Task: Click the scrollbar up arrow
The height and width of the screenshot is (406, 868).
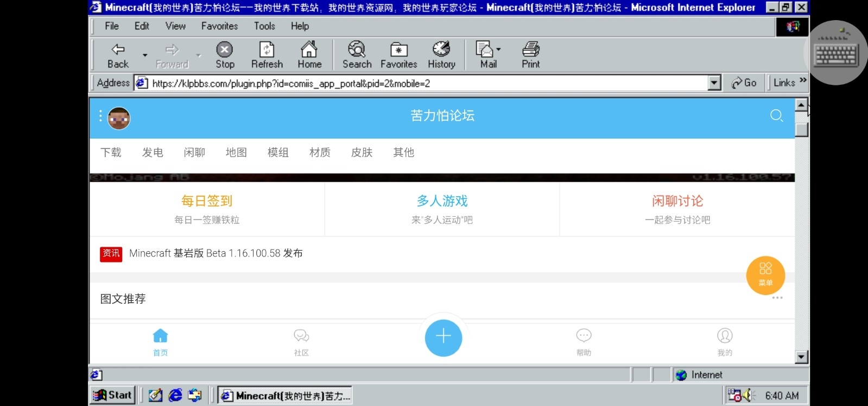Action: [x=802, y=104]
